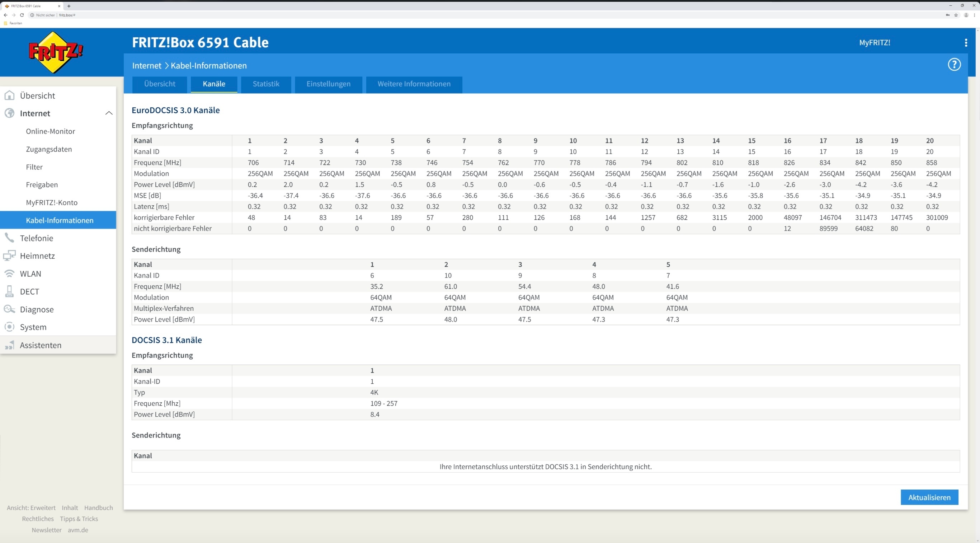Click the 'EuroDOCSIS 3.0 Kanäle' heading
The height and width of the screenshot is (543, 980).
pyautogui.click(x=175, y=110)
